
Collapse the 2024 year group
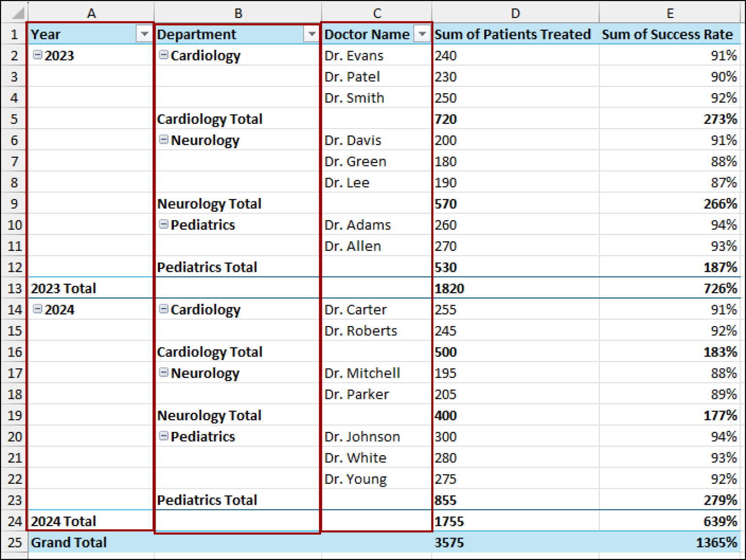point(37,309)
